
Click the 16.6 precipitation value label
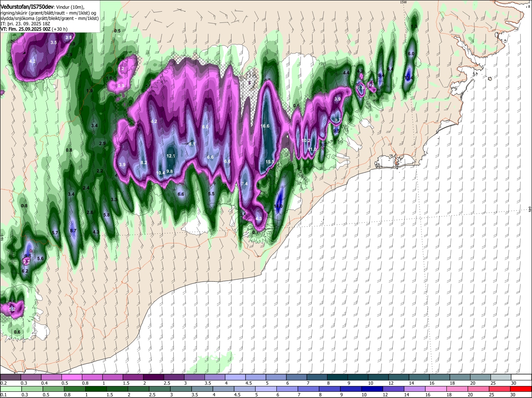[x=265, y=126]
